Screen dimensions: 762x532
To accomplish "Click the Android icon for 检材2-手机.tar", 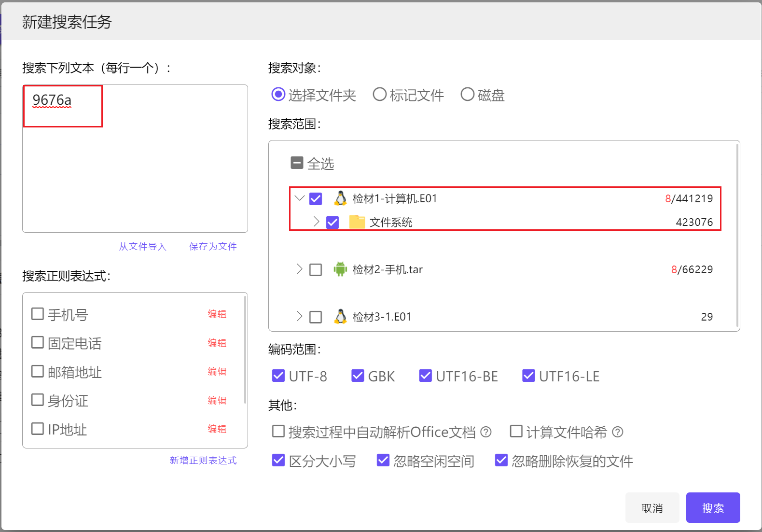I will tap(340, 269).
